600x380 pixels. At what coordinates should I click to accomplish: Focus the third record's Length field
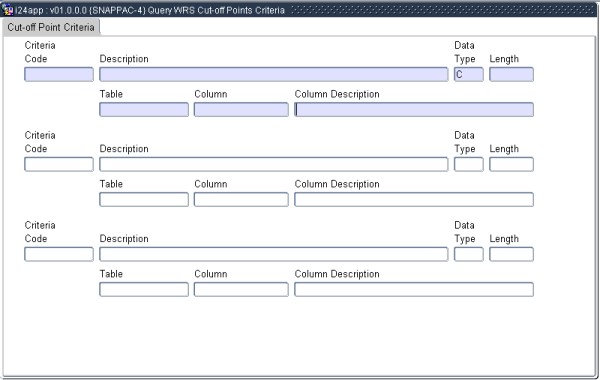(x=511, y=254)
